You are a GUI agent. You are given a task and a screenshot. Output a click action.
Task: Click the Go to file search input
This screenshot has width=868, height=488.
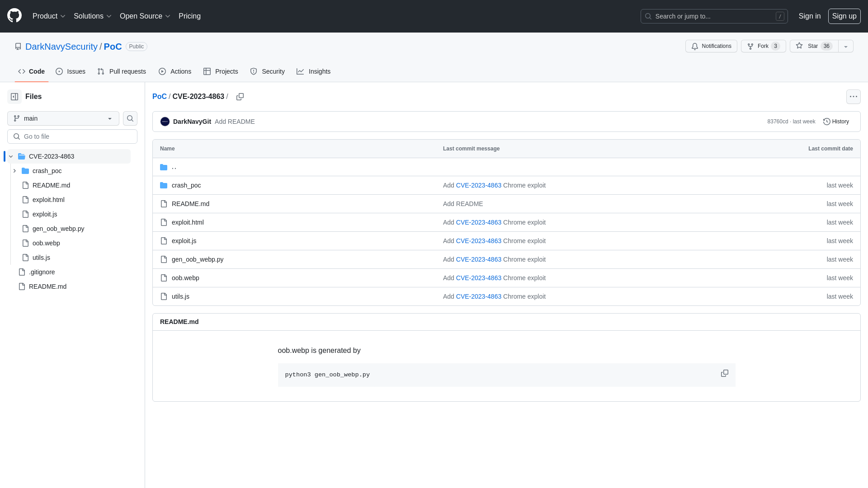(x=72, y=136)
